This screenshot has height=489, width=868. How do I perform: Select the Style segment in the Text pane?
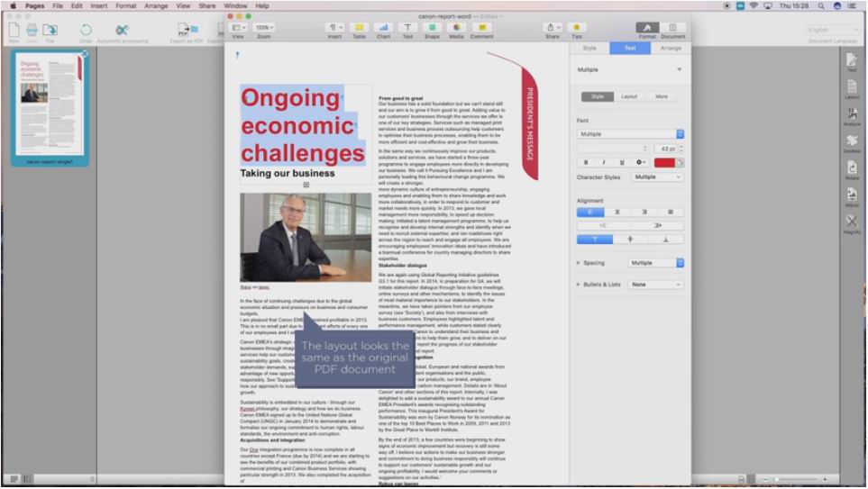click(x=598, y=96)
